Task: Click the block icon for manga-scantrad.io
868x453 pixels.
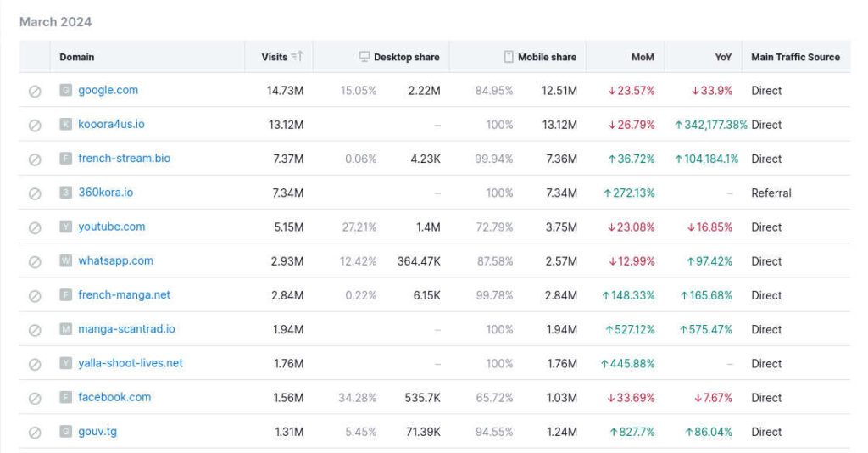Action: click(x=35, y=330)
